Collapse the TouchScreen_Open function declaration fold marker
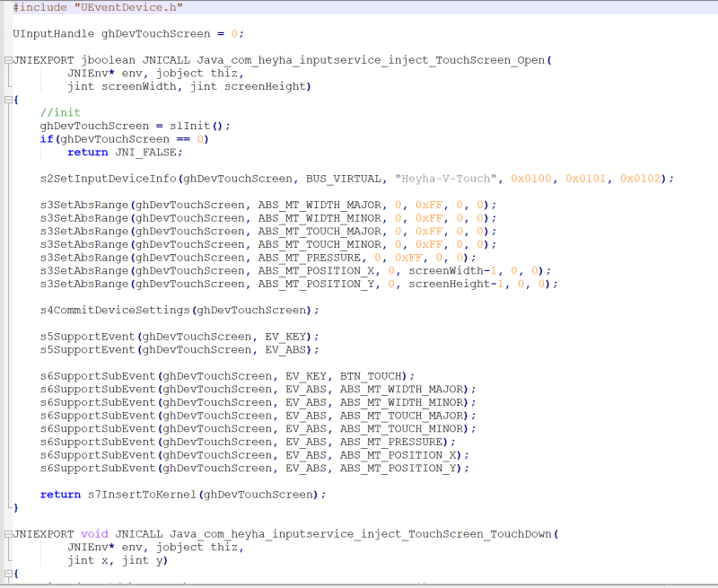The image size is (718, 588). click(x=8, y=60)
